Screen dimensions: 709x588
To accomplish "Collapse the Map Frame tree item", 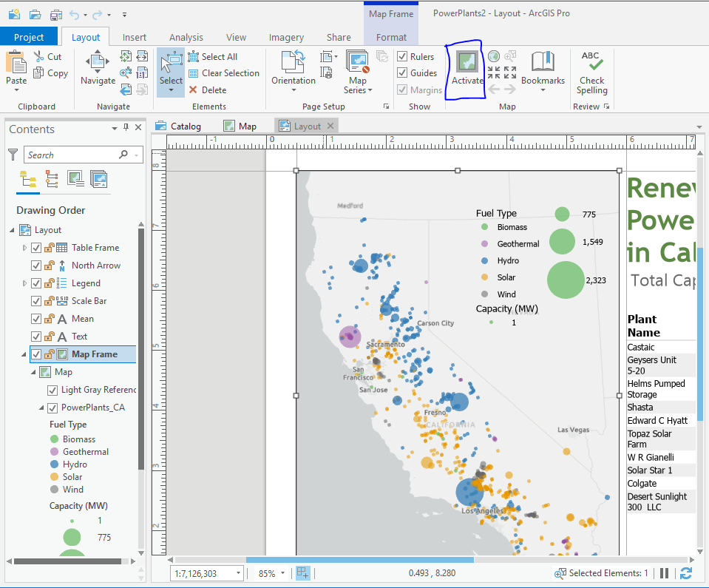I will pos(24,354).
